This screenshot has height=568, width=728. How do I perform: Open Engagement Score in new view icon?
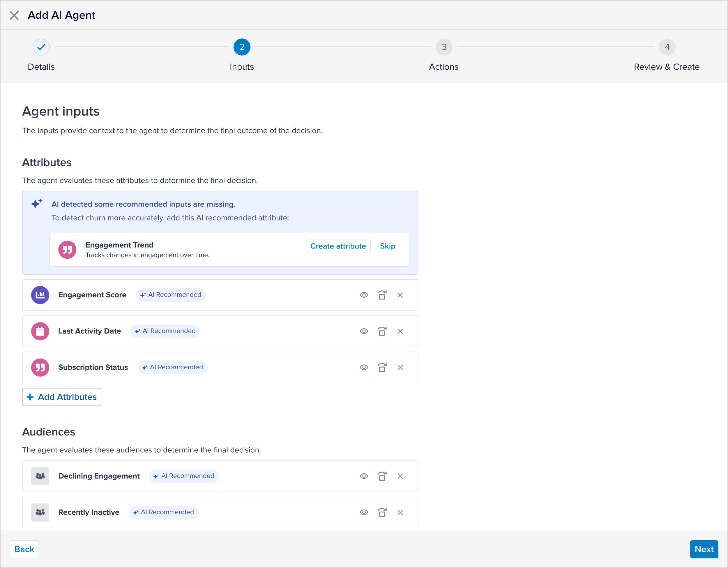tap(382, 295)
